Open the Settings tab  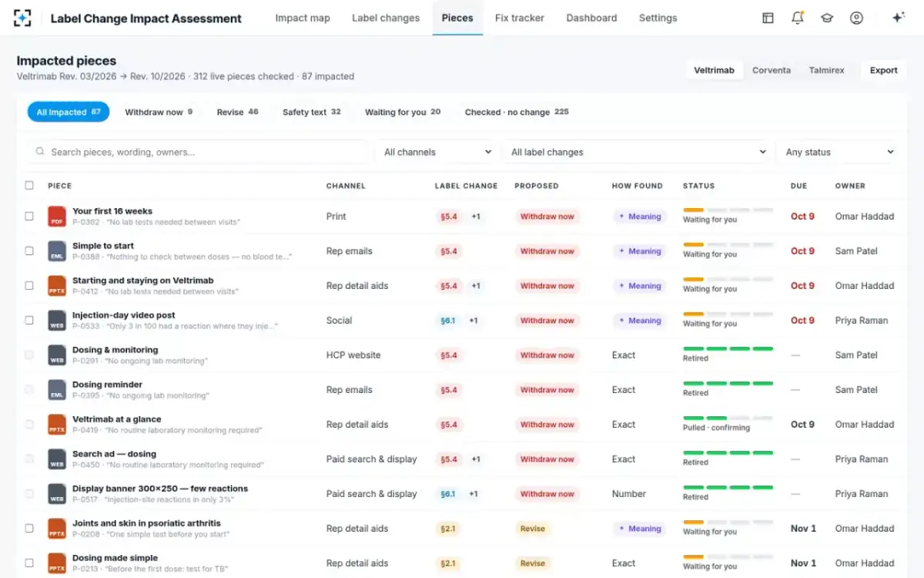click(x=658, y=18)
